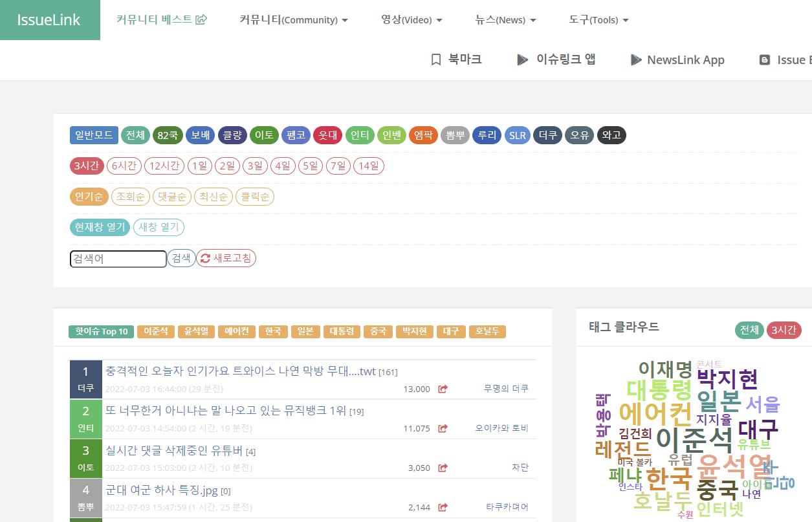Click share icon in rank 1 row
Image resolution: width=812 pixels, height=522 pixels.
tap(443, 389)
